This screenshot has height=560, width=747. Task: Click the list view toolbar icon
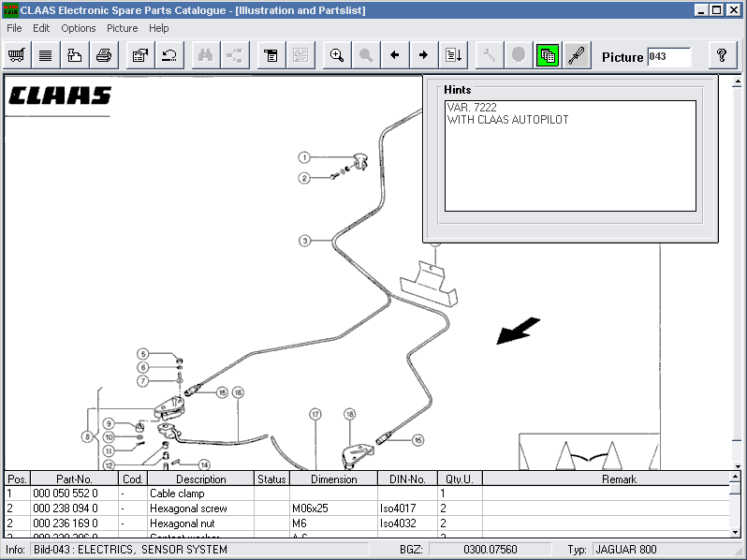46,55
